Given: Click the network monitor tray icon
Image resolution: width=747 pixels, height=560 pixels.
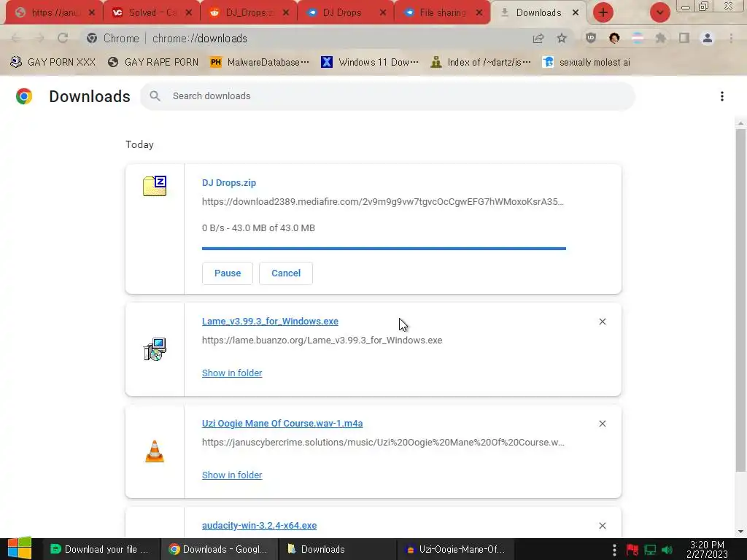Looking at the screenshot, I should (x=650, y=550).
